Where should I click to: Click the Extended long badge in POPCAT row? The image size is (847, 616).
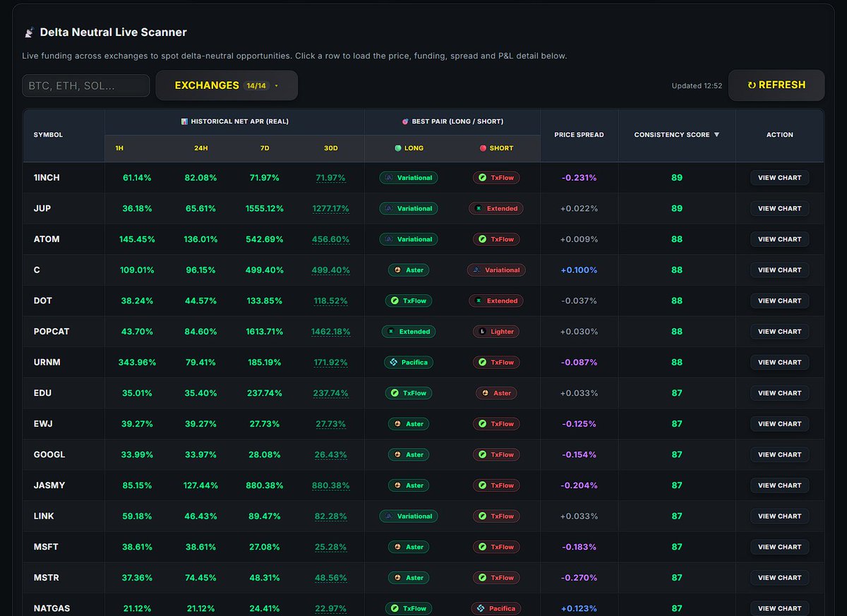pyautogui.click(x=409, y=332)
